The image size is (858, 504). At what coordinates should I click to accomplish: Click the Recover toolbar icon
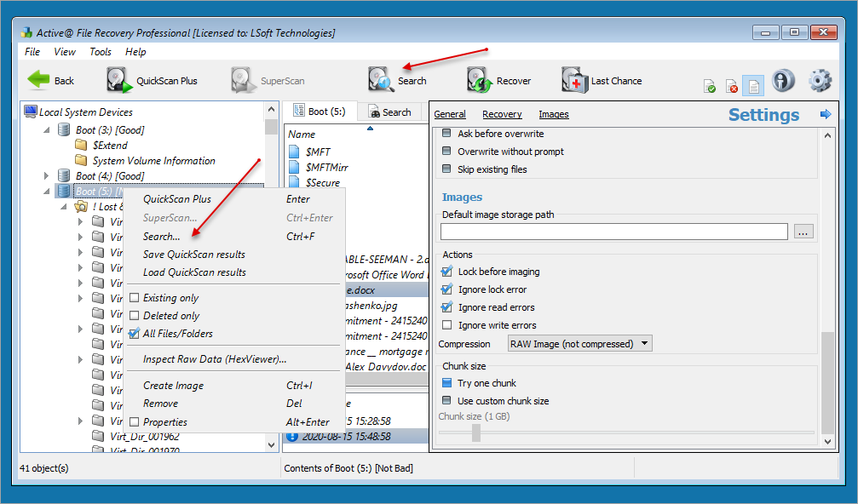[480, 80]
